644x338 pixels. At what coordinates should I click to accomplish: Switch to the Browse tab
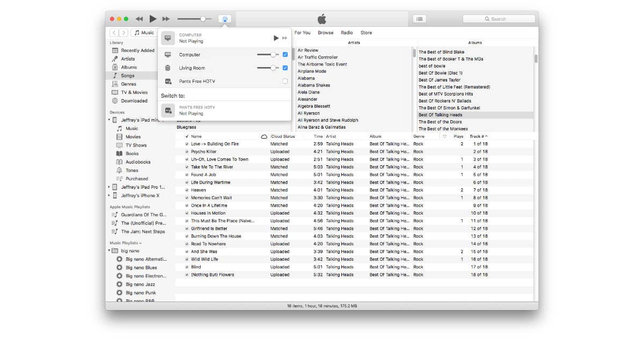tap(325, 33)
